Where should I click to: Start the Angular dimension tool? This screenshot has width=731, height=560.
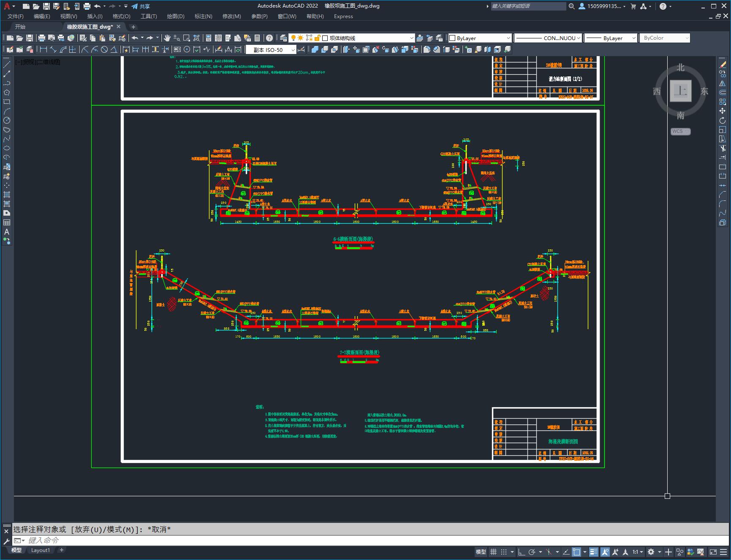(114, 49)
